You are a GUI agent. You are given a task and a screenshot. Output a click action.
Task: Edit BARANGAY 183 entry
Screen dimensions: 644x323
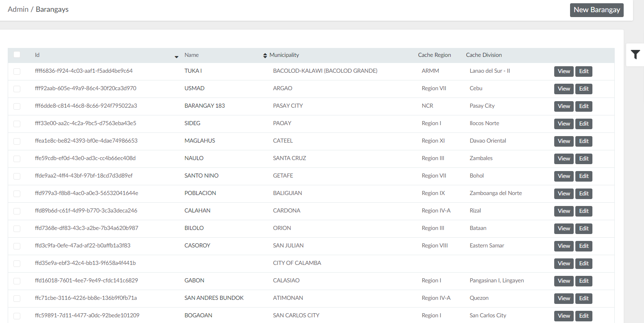(x=584, y=106)
